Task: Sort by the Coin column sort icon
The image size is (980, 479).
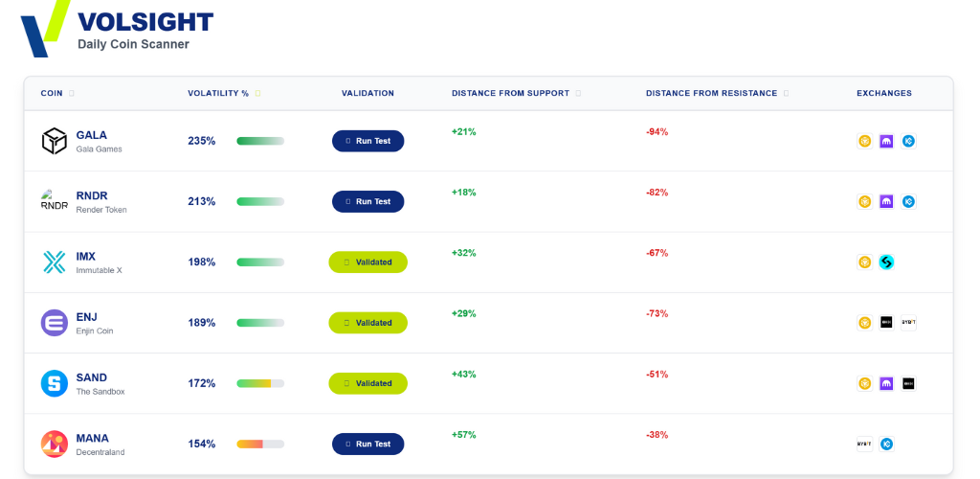Action: click(72, 94)
